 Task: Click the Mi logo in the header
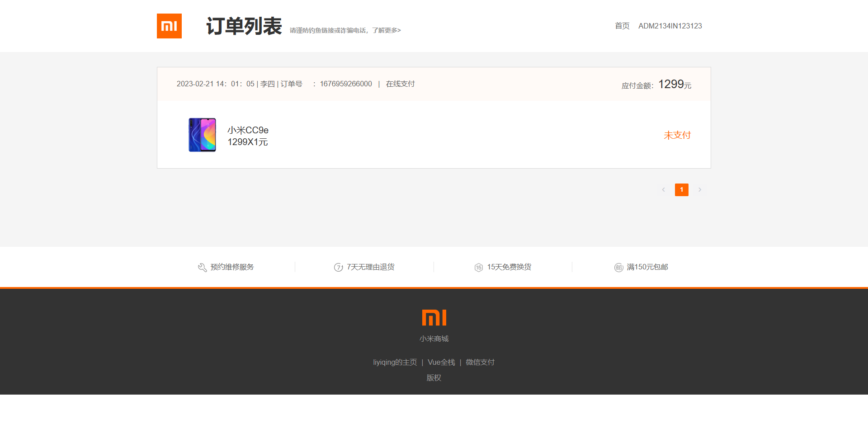(169, 26)
